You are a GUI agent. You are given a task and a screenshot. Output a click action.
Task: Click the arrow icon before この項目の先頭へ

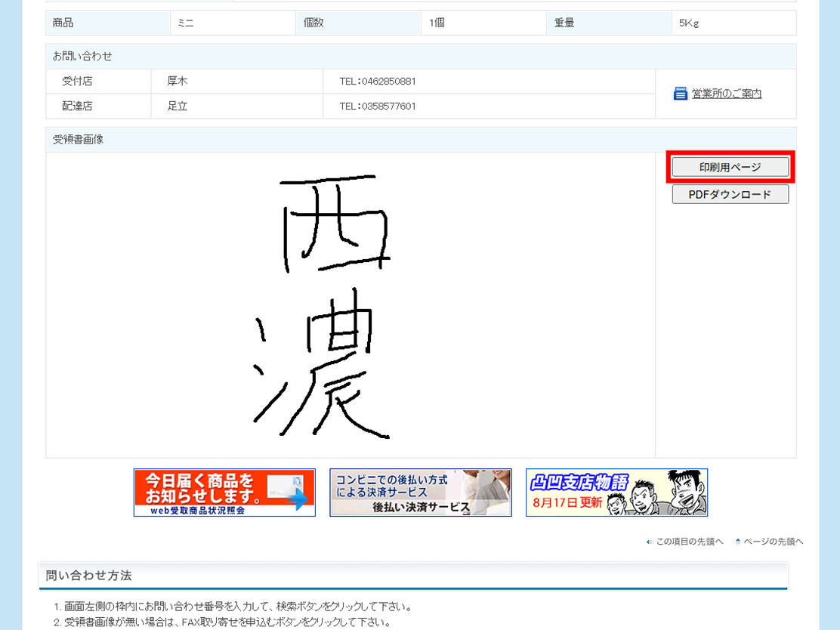point(650,542)
